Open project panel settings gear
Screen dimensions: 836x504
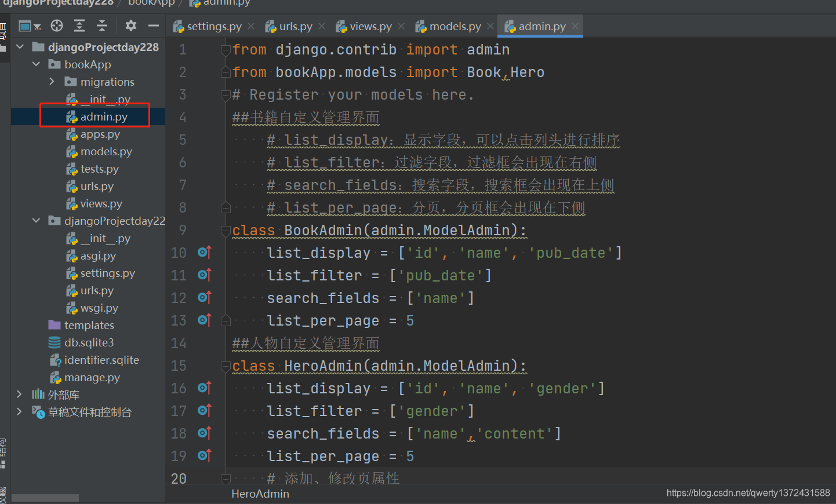pyautogui.click(x=131, y=25)
